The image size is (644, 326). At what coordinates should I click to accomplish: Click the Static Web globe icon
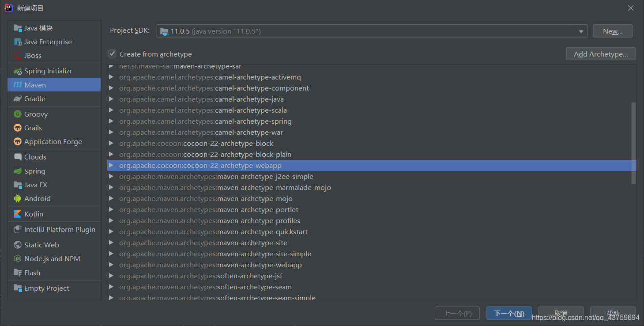click(x=18, y=245)
